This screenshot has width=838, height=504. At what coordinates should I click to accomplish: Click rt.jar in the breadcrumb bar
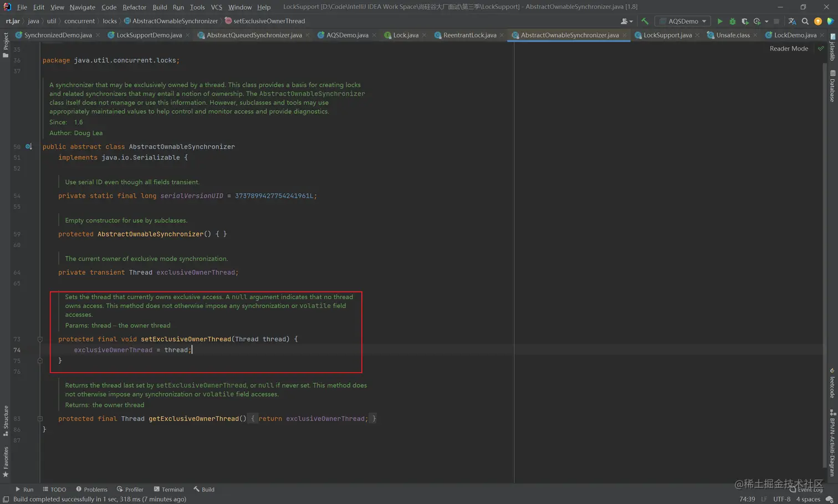(x=13, y=21)
